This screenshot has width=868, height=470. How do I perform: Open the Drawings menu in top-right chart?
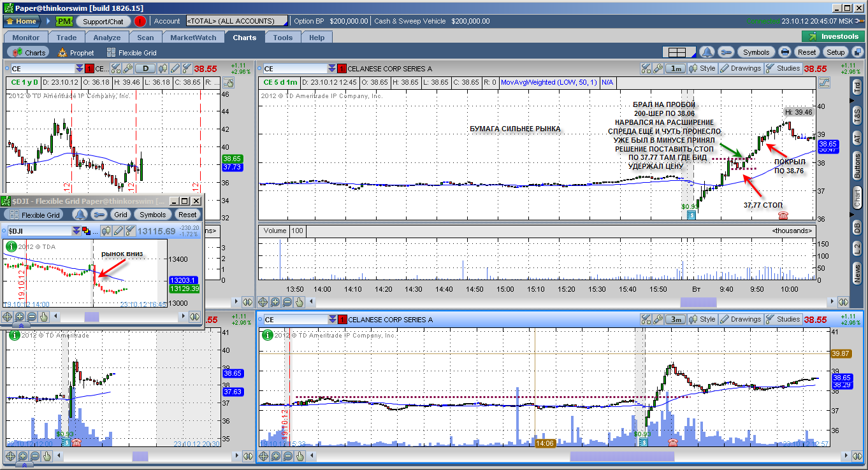[741, 68]
